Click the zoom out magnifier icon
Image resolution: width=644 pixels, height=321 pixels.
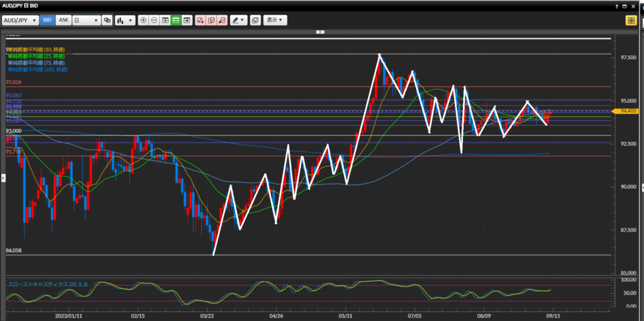154,20
